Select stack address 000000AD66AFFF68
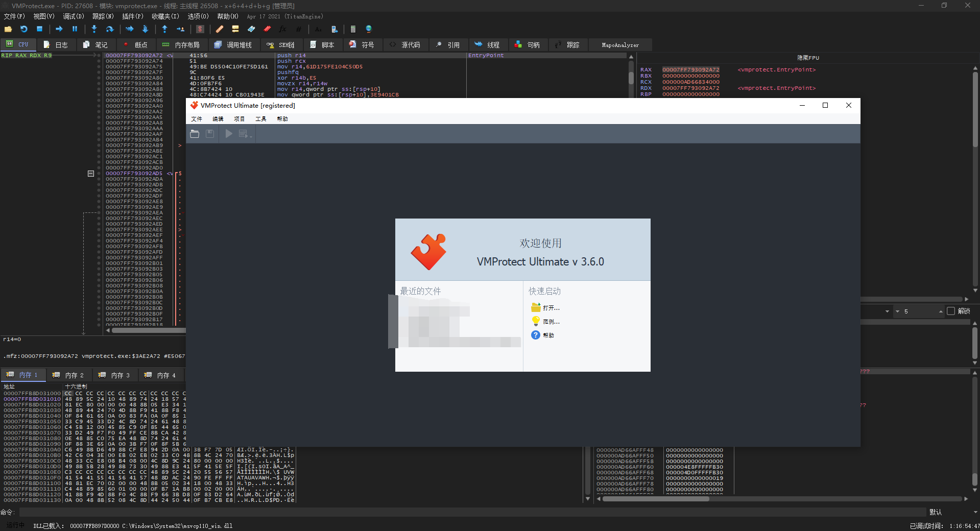Screen dimensions: 980x531 [625, 473]
